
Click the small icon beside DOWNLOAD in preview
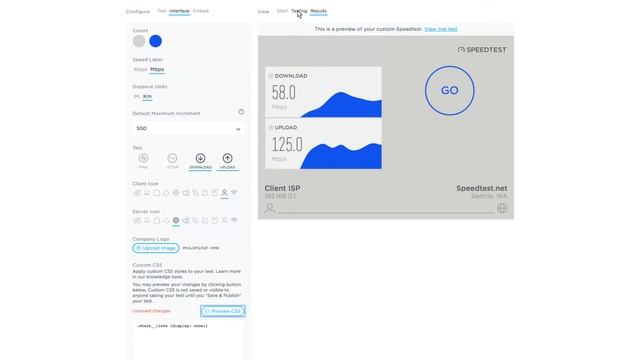(271, 76)
